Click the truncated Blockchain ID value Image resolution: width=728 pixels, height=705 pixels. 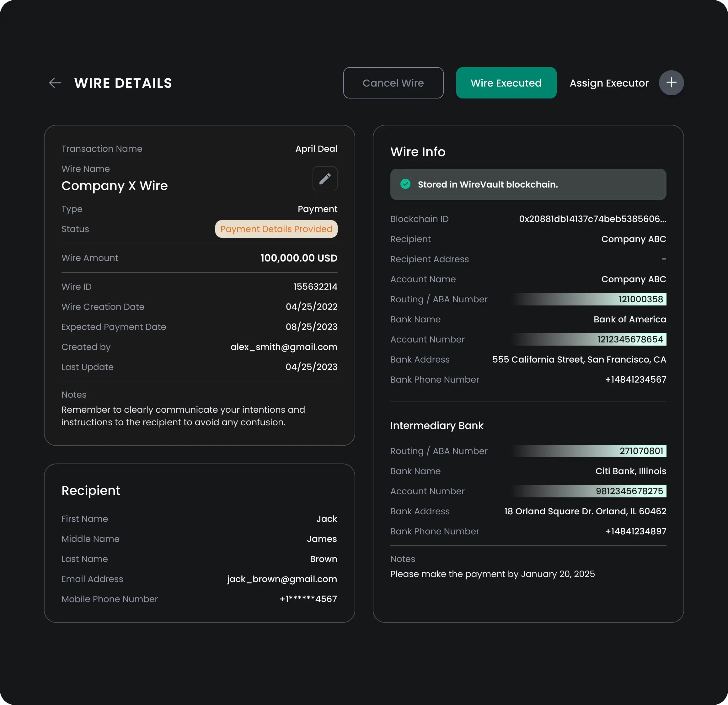click(x=592, y=219)
